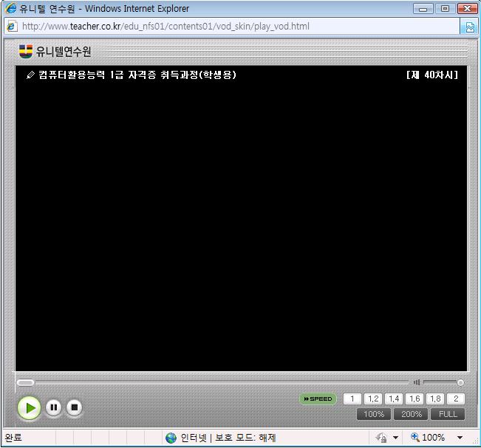Stop the video playback
This screenshot has height=448, width=481.
coord(74,407)
